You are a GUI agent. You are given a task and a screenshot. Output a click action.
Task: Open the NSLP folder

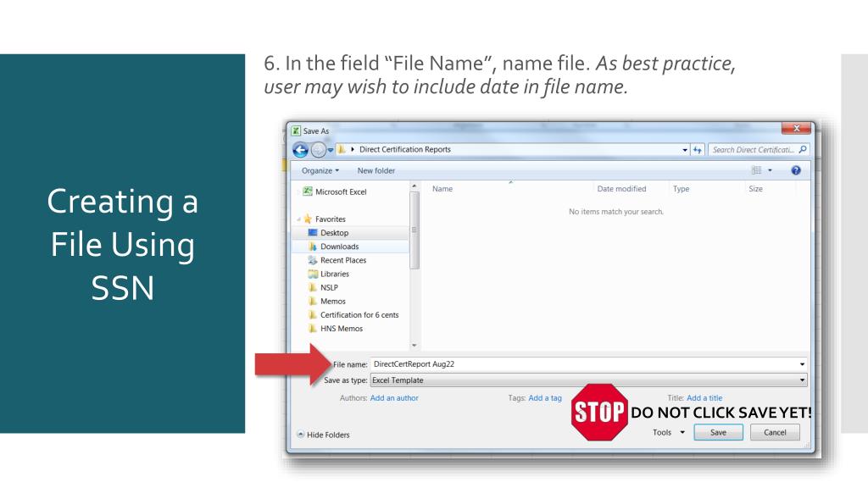[329, 288]
